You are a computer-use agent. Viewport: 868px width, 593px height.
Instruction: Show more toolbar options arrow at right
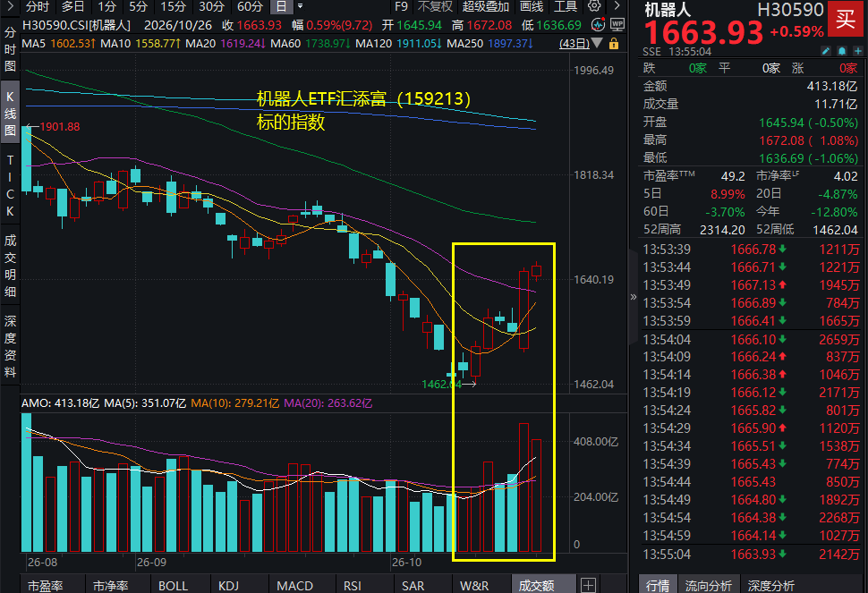pyautogui.click(x=617, y=6)
